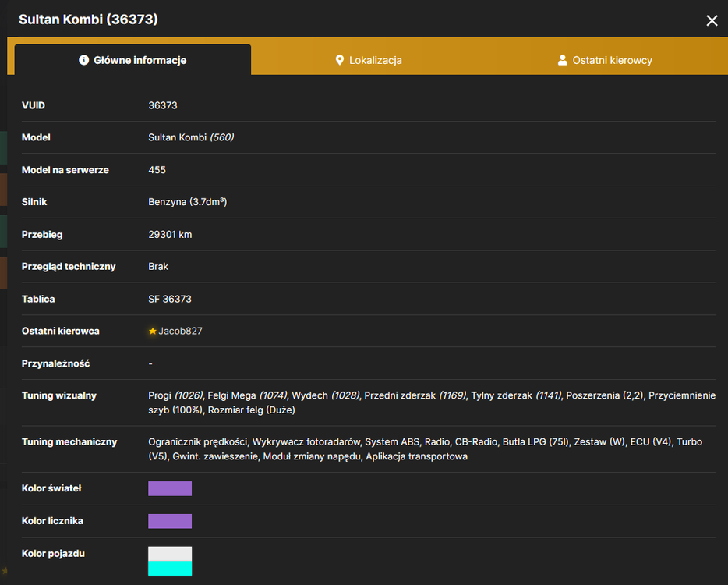Viewport: 728px width, 585px height.
Task: Close the Sultan Kombi dialog
Action: click(x=712, y=20)
